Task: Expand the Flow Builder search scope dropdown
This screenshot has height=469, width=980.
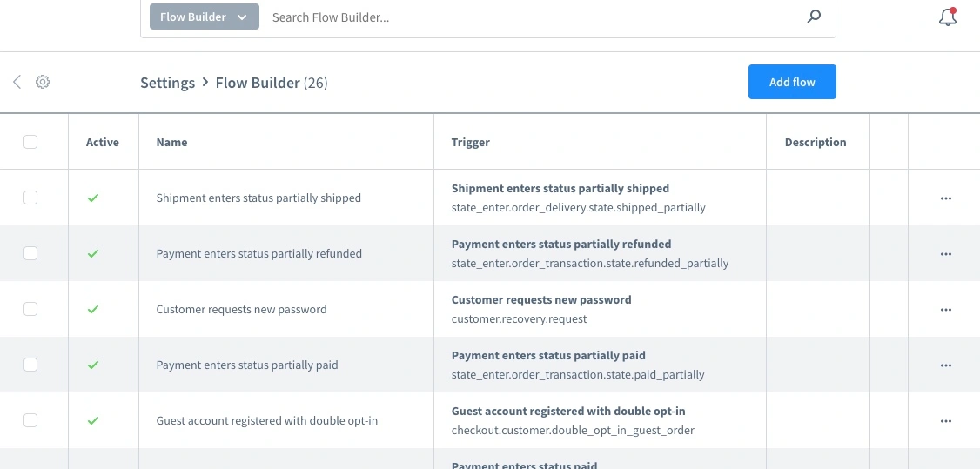Action: pyautogui.click(x=204, y=17)
